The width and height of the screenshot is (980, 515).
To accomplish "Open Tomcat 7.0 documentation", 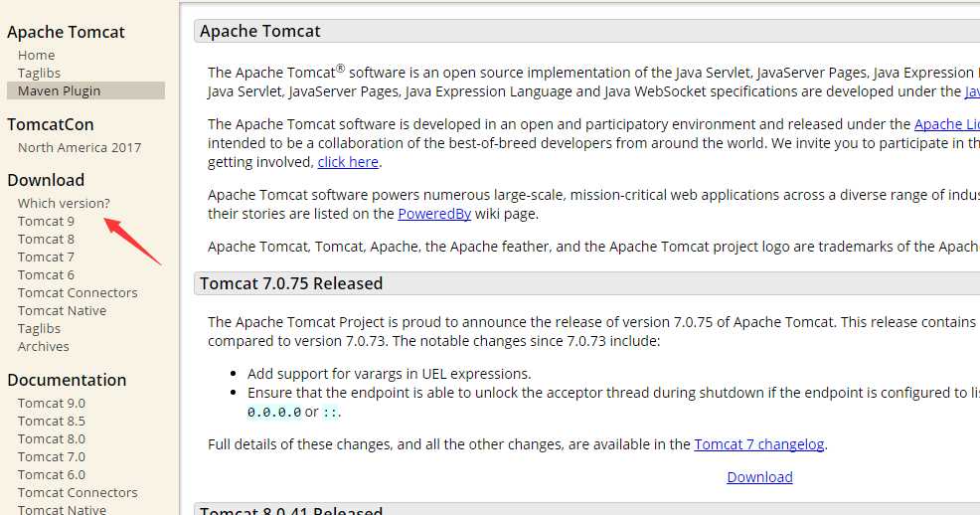I will point(52,457).
